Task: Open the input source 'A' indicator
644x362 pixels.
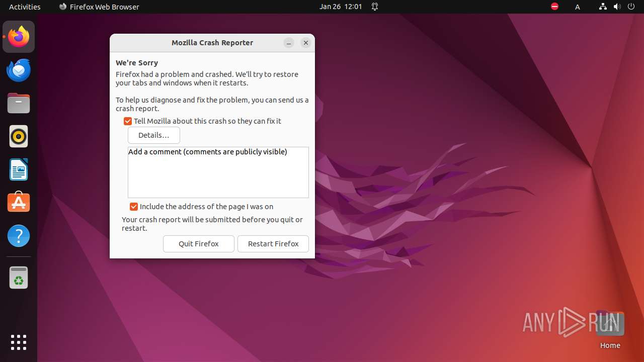Action: (578, 7)
